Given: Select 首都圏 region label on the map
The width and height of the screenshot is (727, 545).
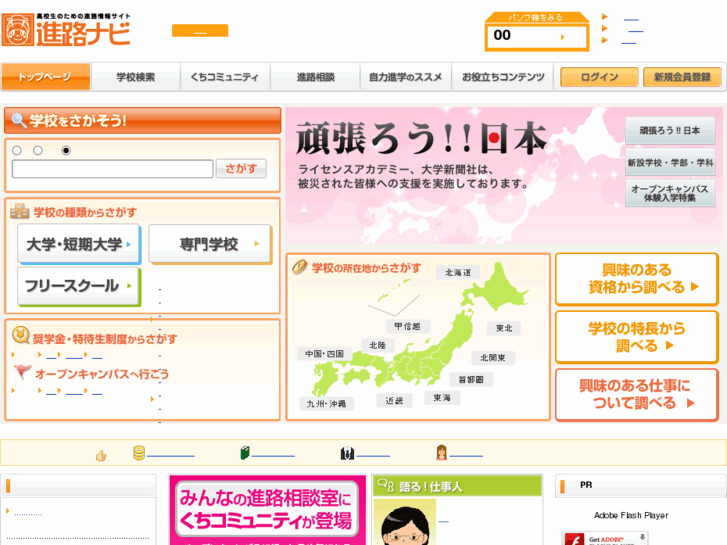Looking at the screenshot, I should [x=471, y=379].
